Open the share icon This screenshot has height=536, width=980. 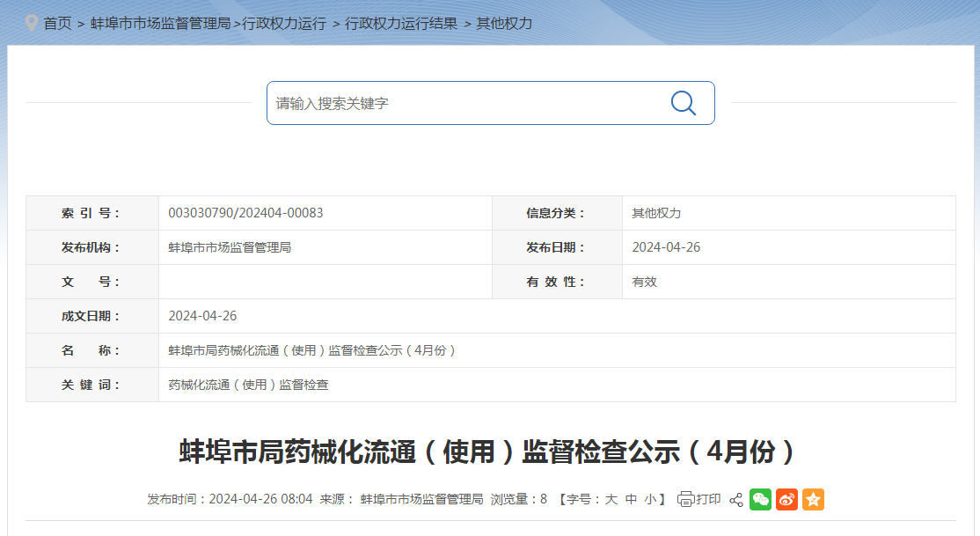[736, 500]
